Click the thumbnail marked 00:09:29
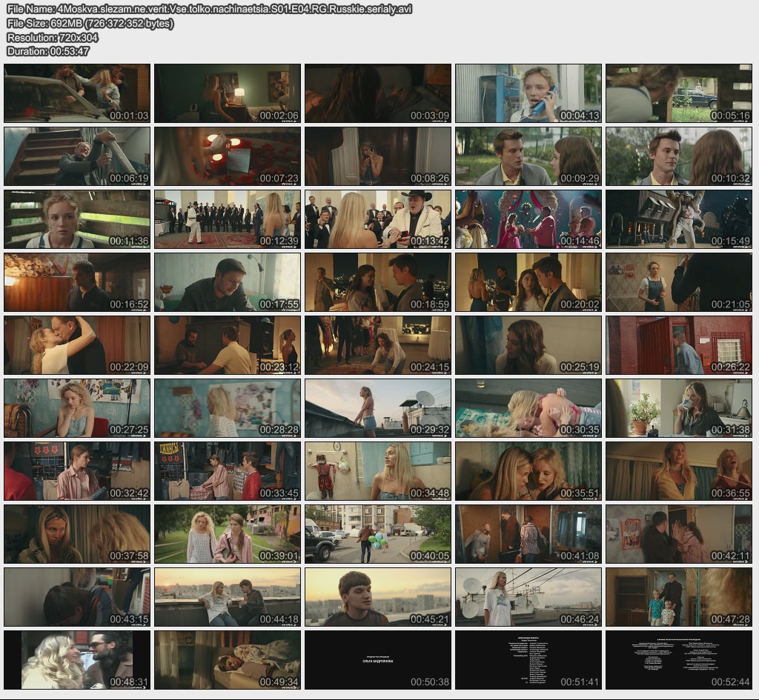The height and width of the screenshot is (700, 759). (x=528, y=156)
